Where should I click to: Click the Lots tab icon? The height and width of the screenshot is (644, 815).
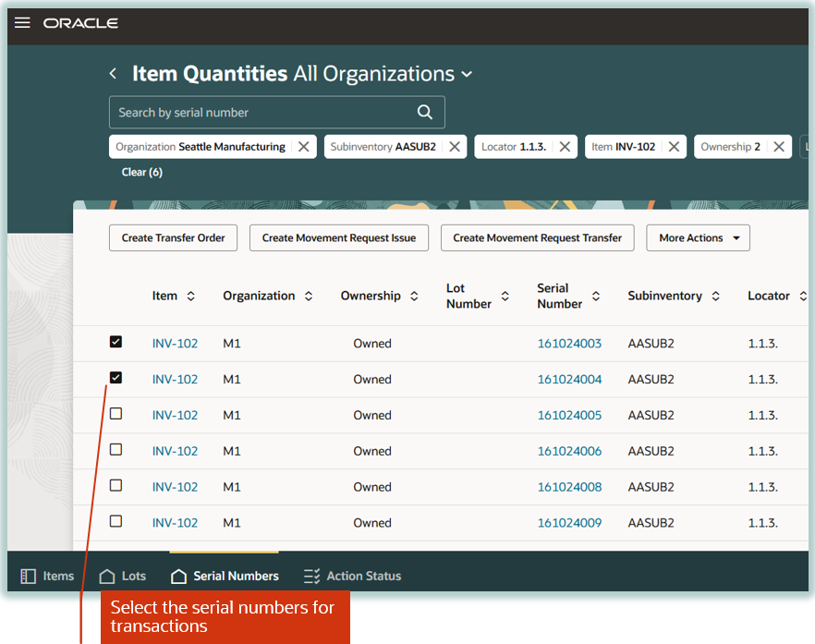pyautogui.click(x=107, y=576)
